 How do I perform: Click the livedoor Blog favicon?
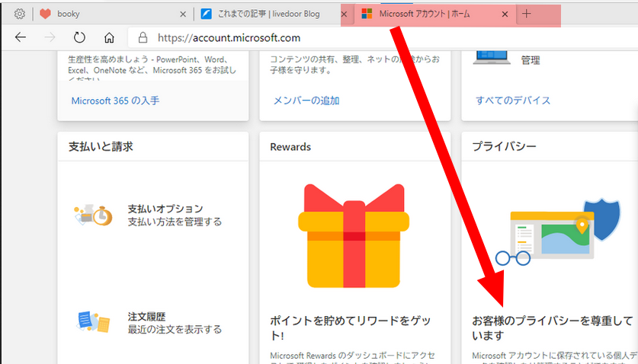pos(207,14)
